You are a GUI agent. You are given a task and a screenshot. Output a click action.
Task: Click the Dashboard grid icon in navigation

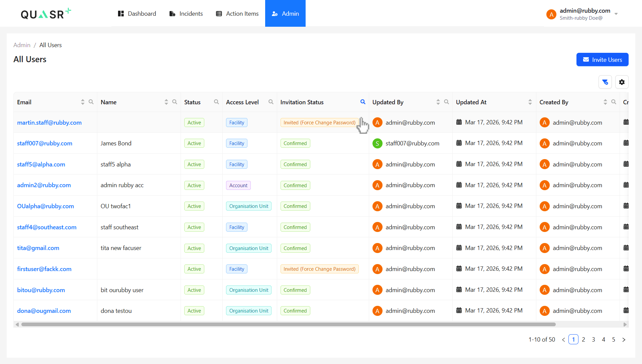tap(121, 13)
